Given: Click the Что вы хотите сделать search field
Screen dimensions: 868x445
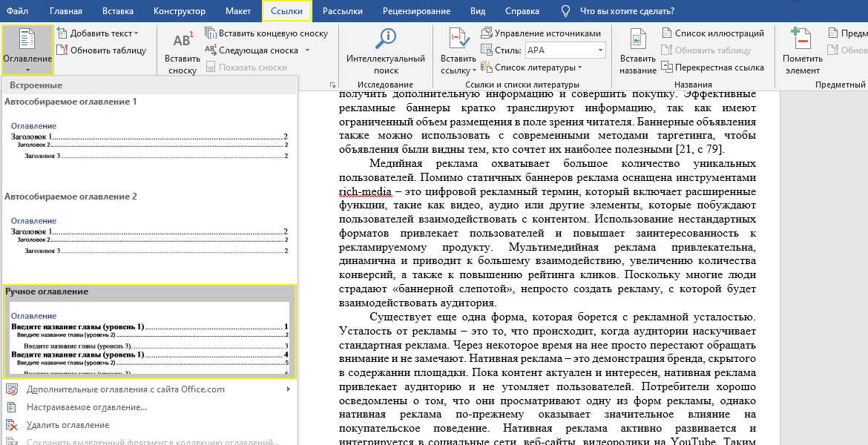Looking at the screenshot, I should point(626,11).
